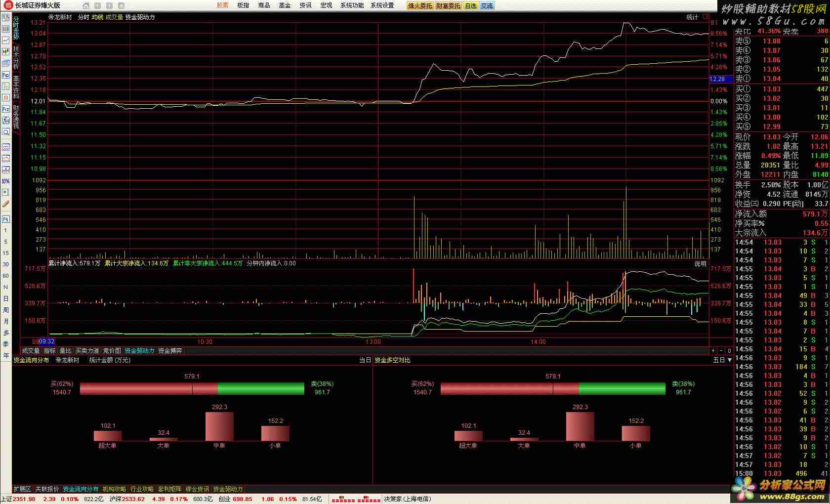The height and width of the screenshot is (504, 830).
Task: Open the 基金 menu
Action: coord(285,5)
